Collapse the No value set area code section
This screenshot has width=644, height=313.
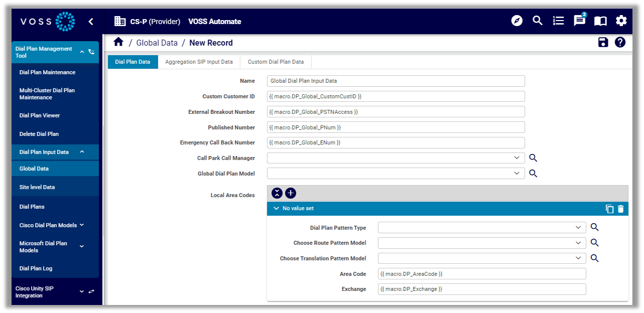[276, 208]
